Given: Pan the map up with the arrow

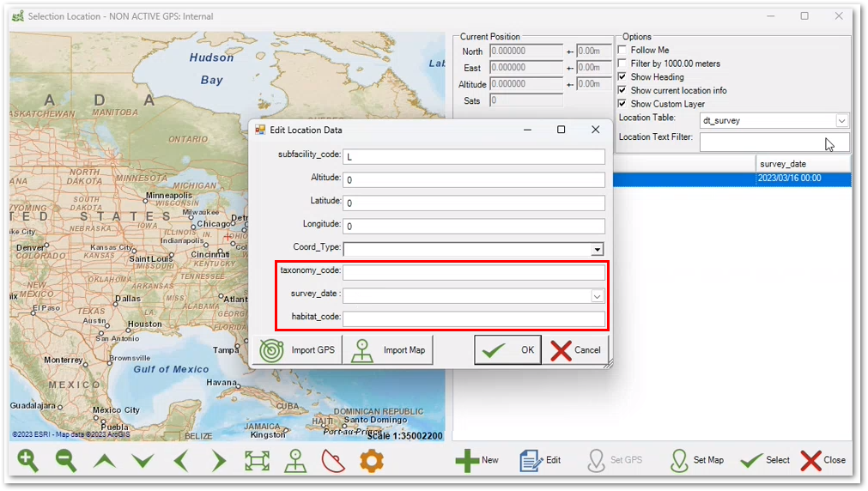Looking at the screenshot, I should coord(105,461).
